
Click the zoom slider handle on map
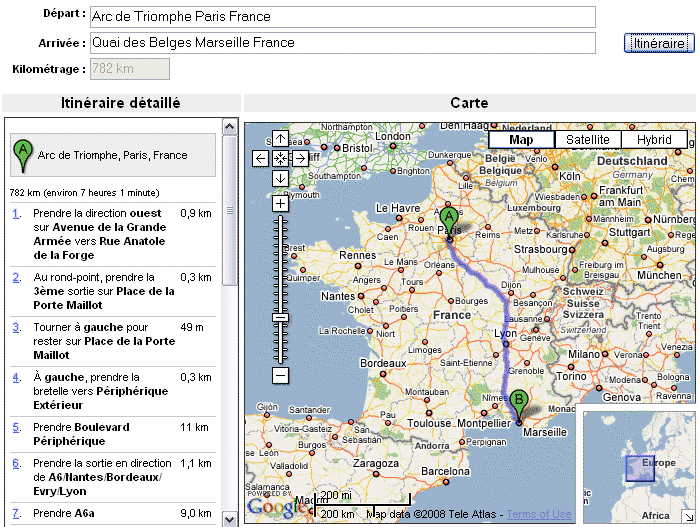280,318
